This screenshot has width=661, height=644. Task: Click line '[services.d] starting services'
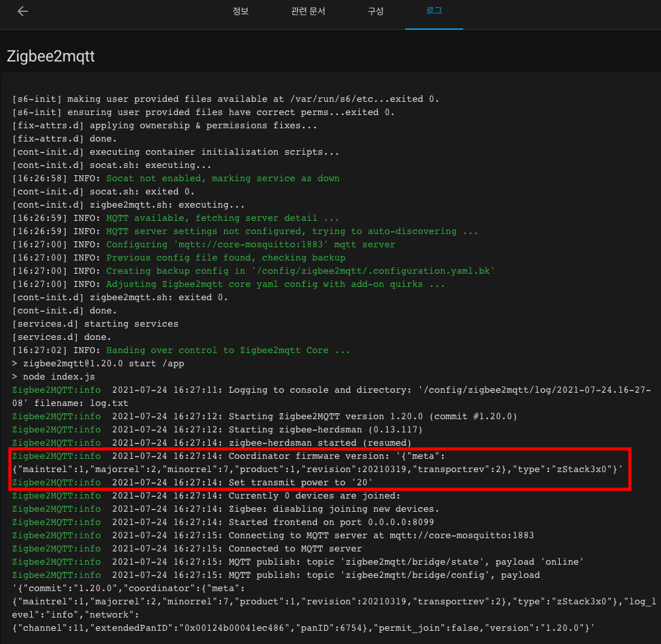pyautogui.click(x=95, y=324)
